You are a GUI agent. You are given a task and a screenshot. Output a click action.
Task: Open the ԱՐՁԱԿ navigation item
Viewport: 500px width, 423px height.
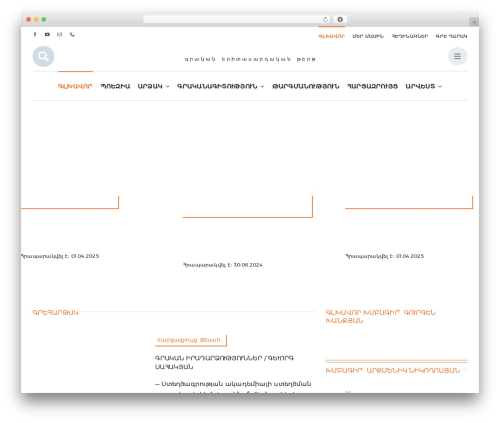[x=150, y=86]
